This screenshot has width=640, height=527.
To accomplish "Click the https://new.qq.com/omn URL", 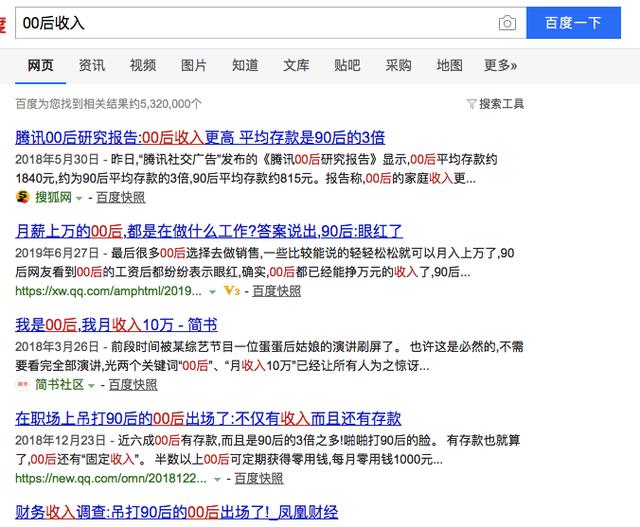I will pyautogui.click(x=111, y=478).
